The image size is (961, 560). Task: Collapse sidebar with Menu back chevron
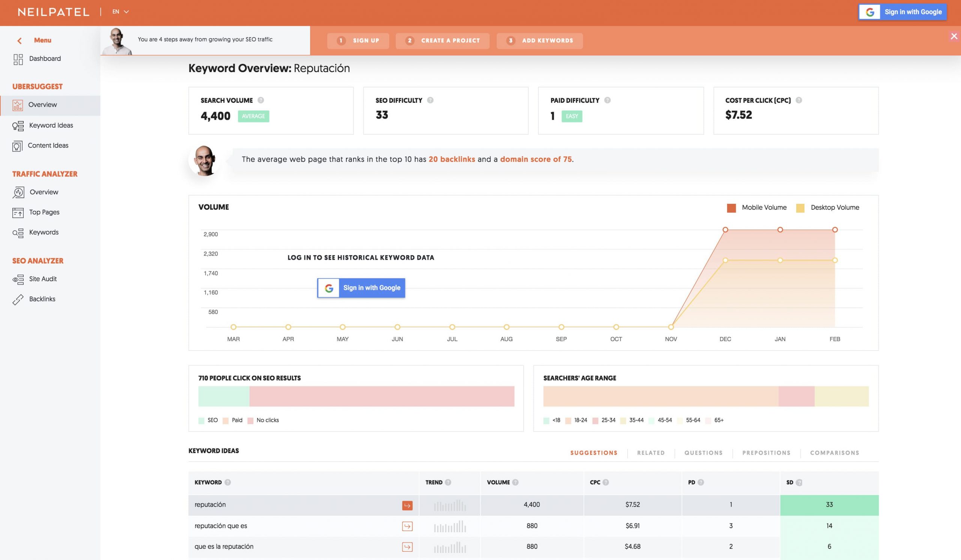(20, 41)
